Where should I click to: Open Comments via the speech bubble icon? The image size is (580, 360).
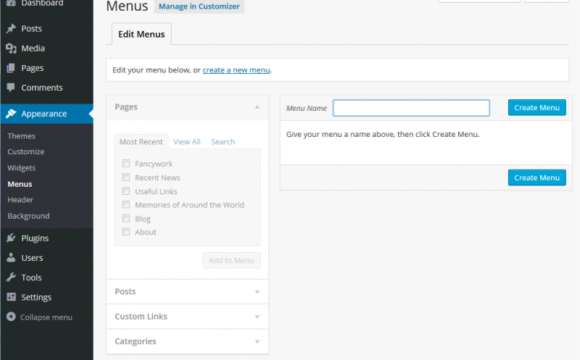coord(11,88)
